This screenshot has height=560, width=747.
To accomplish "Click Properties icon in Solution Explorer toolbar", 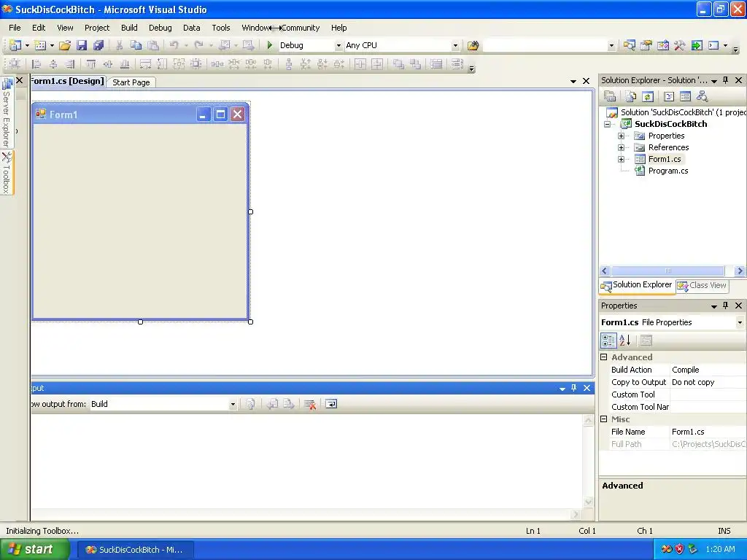I will click(x=610, y=97).
